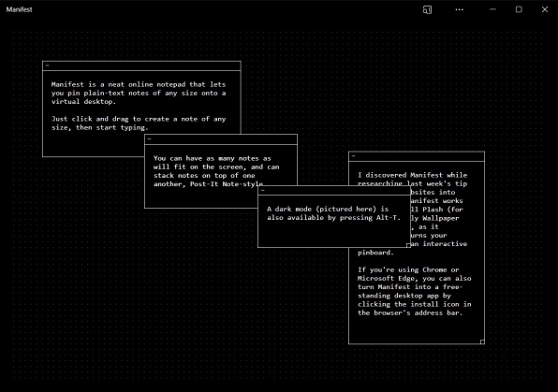This screenshot has width=558, height=392.
Task: Click the resize handle of the 'I discovered Manifest' note
Action: (x=482, y=341)
